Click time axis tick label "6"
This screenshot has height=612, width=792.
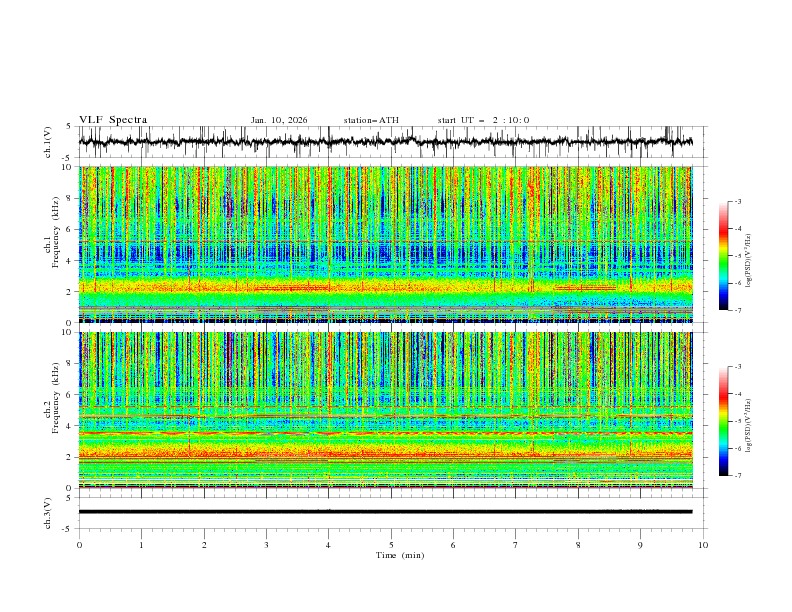pos(453,545)
